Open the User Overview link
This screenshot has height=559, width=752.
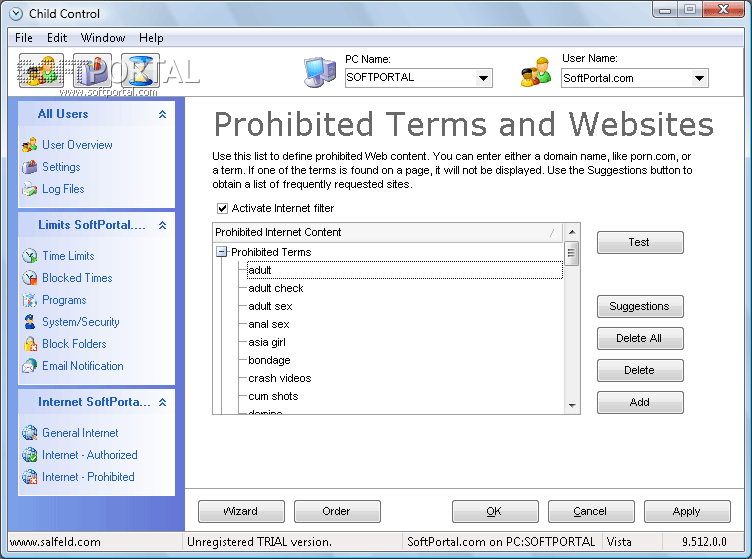[77, 145]
